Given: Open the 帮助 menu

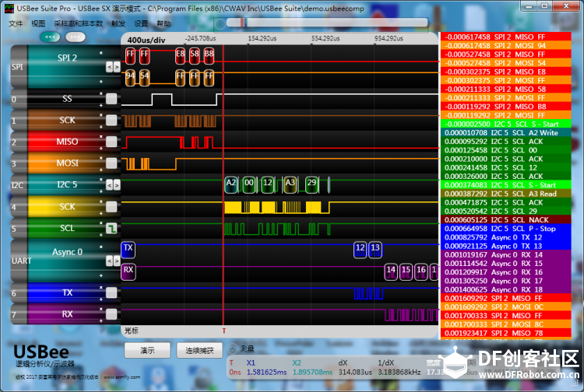Looking at the screenshot, I should coord(164,24).
